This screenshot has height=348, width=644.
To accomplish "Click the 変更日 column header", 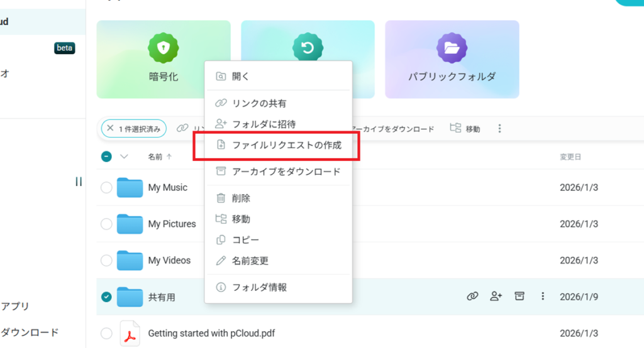I will (x=570, y=156).
